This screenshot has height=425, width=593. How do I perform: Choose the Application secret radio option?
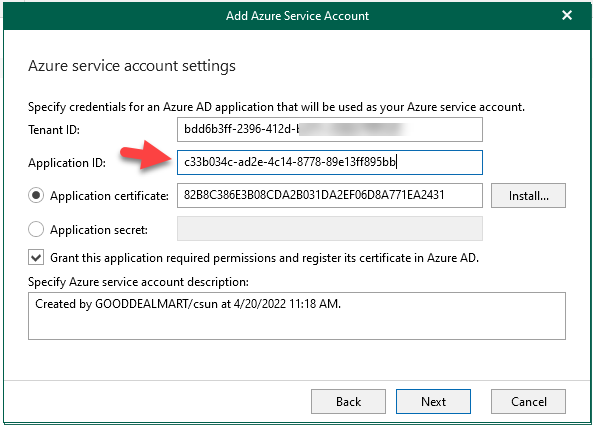coord(36,229)
